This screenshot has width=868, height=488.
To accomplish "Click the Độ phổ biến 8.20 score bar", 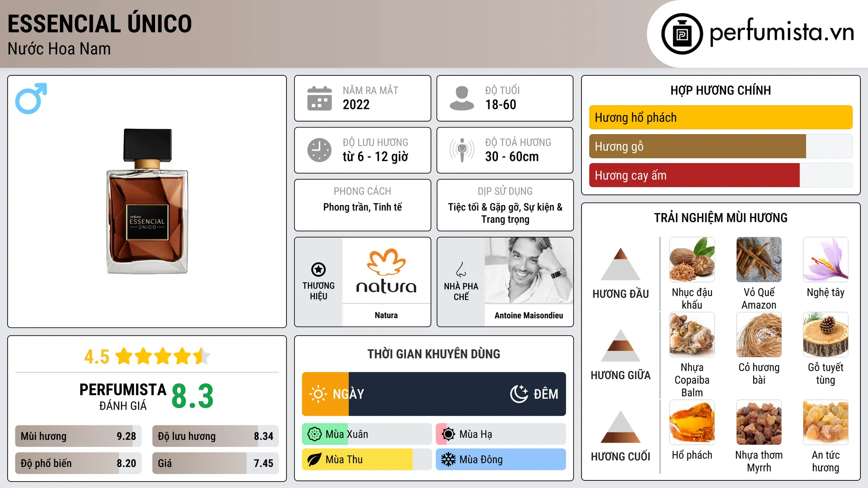I will point(78,463).
